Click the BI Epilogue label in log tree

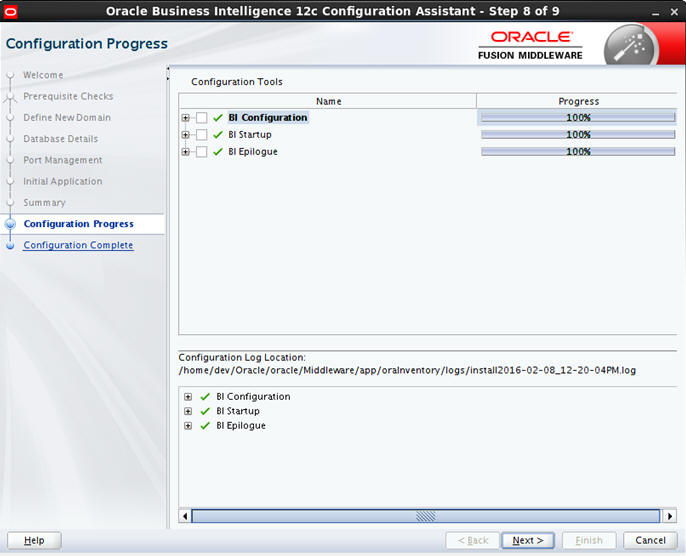click(241, 426)
